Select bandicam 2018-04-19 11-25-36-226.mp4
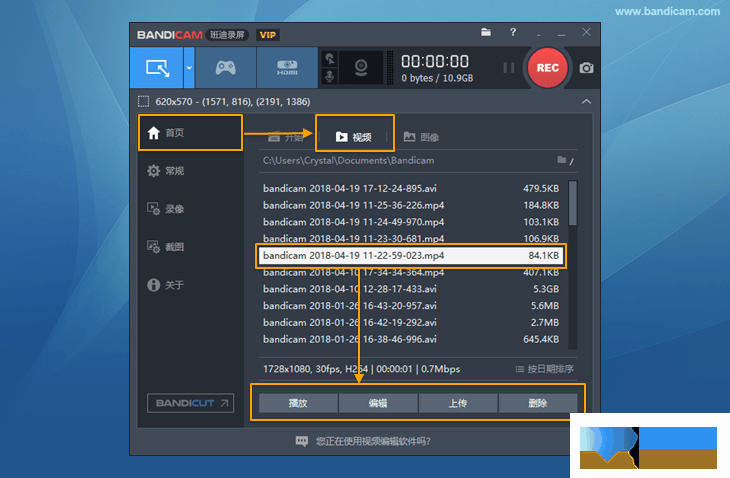This screenshot has height=478, width=730. pyautogui.click(x=411, y=205)
